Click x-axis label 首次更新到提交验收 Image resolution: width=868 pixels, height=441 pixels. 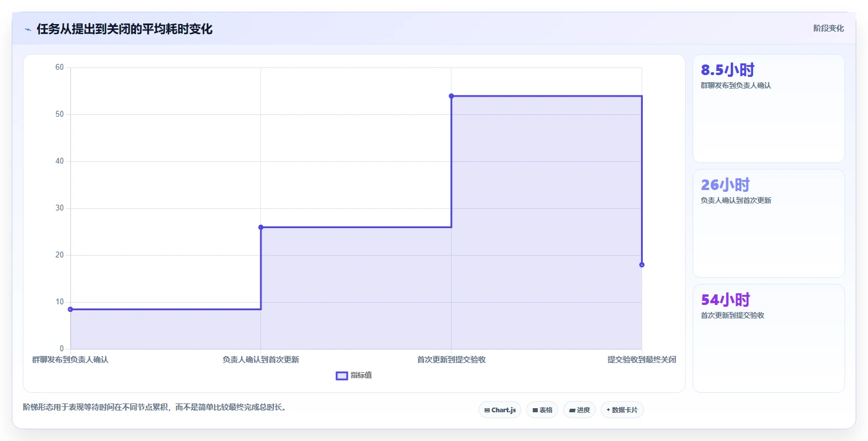[x=451, y=359]
